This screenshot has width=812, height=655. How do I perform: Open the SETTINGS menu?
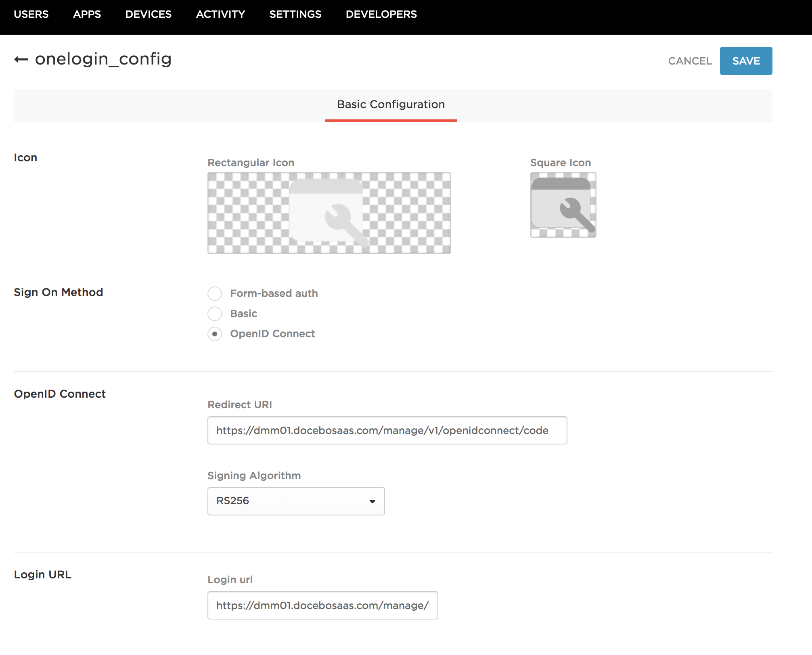295,15
